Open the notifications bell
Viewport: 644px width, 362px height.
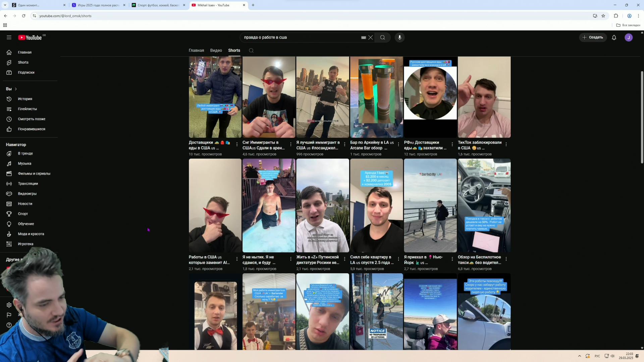pyautogui.click(x=614, y=38)
